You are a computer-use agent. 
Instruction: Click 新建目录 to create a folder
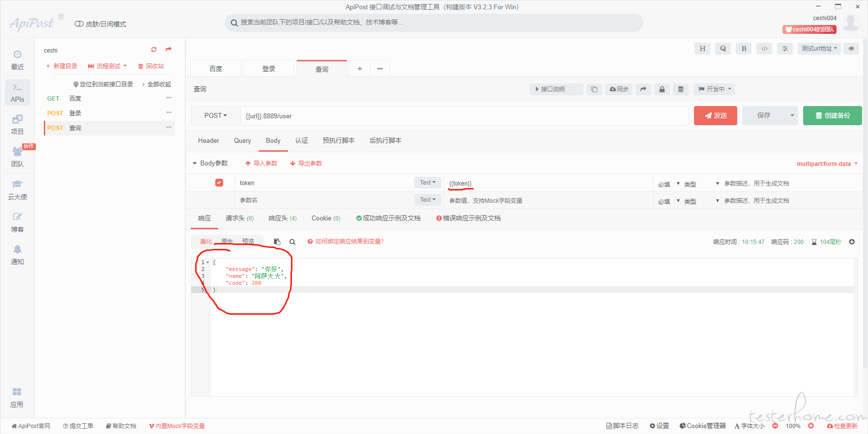click(61, 66)
